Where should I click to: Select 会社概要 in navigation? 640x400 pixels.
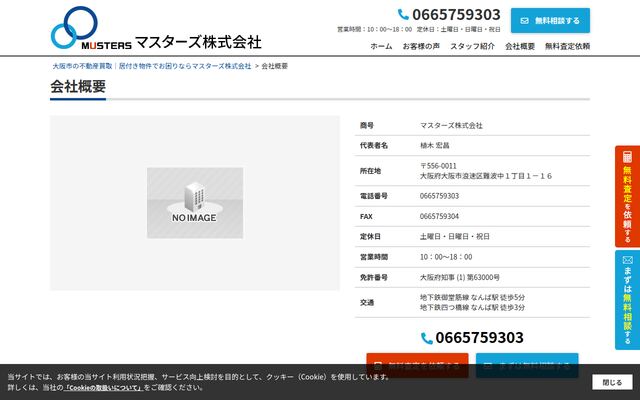point(520,46)
